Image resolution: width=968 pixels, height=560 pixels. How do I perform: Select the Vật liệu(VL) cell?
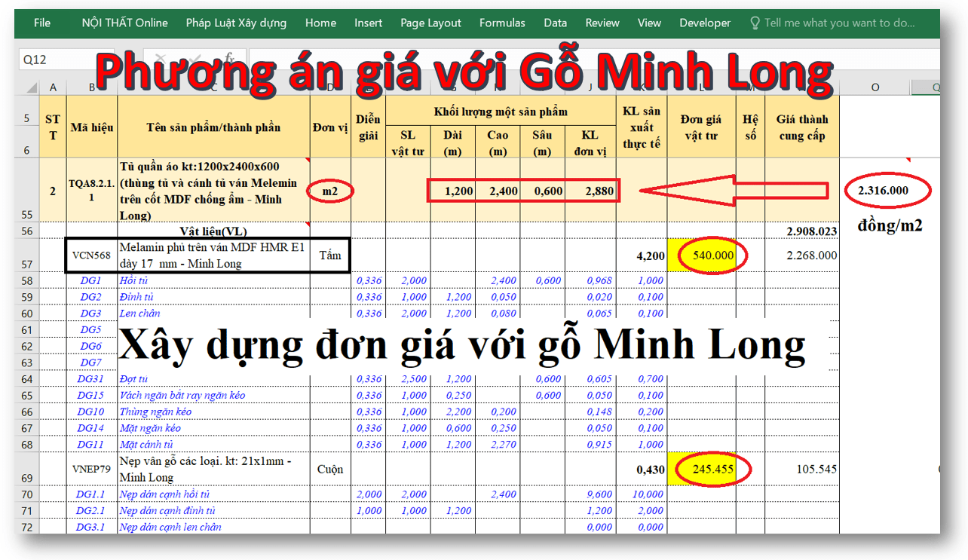[213, 231]
